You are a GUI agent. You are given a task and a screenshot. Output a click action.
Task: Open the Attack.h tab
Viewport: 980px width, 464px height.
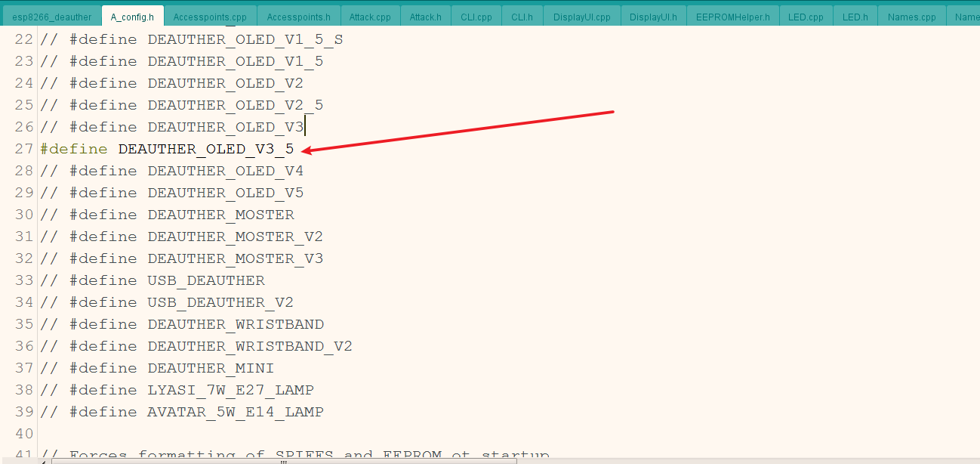point(425,14)
